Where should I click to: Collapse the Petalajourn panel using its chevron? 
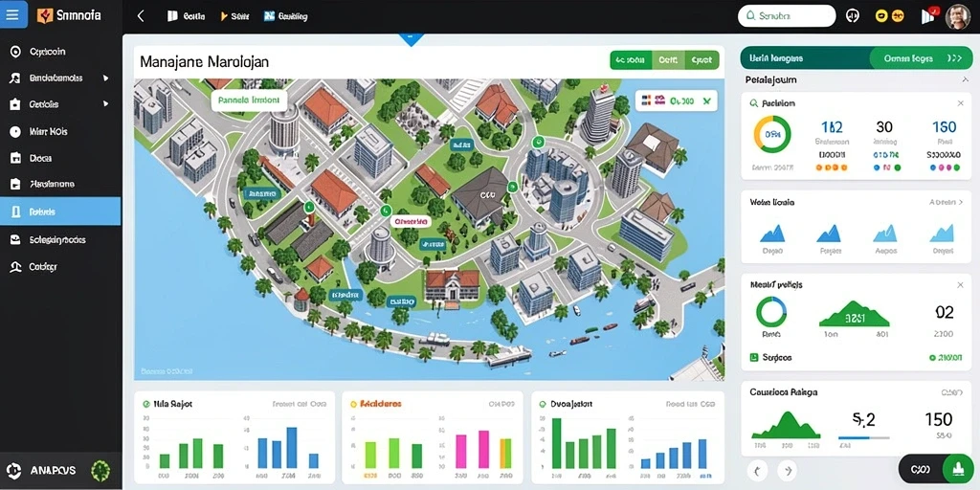click(965, 80)
